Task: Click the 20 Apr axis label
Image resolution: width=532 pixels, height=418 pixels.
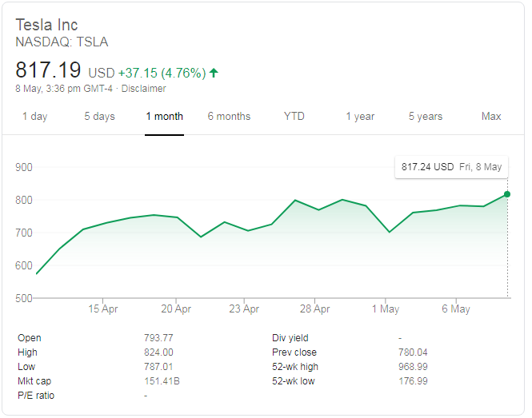Action: click(x=176, y=309)
